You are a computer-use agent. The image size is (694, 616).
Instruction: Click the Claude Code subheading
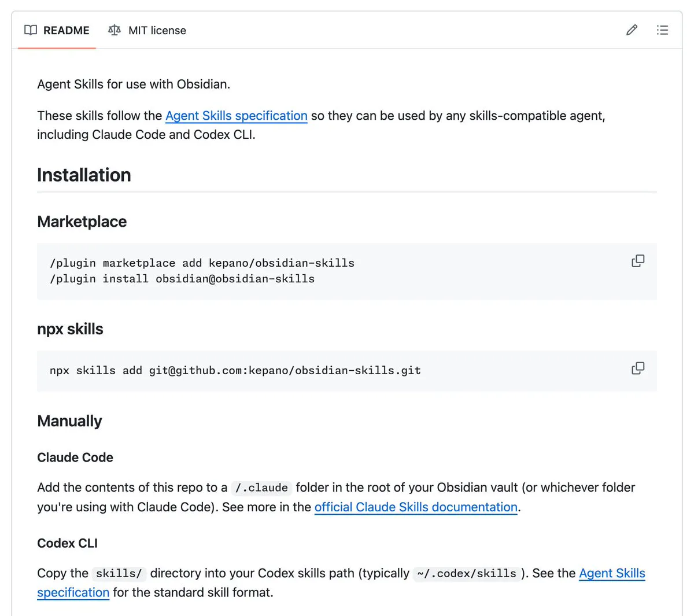coord(75,458)
